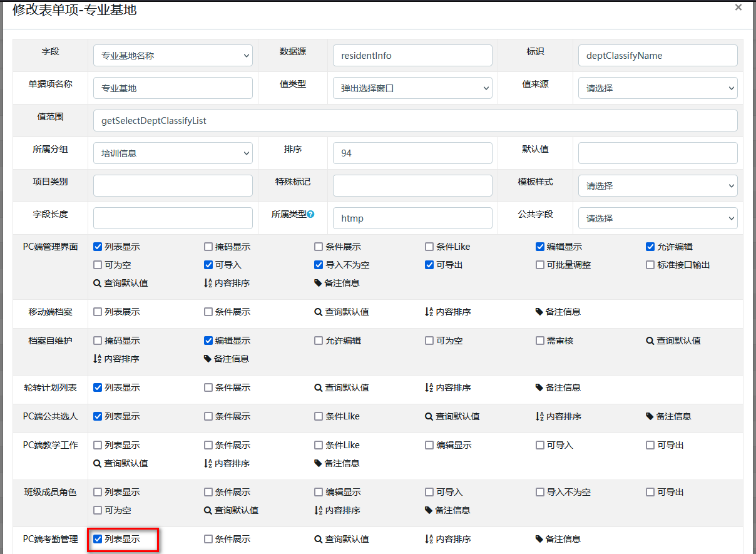Open the 值来源 dropdown
This screenshot has width=756, height=554.
point(658,88)
